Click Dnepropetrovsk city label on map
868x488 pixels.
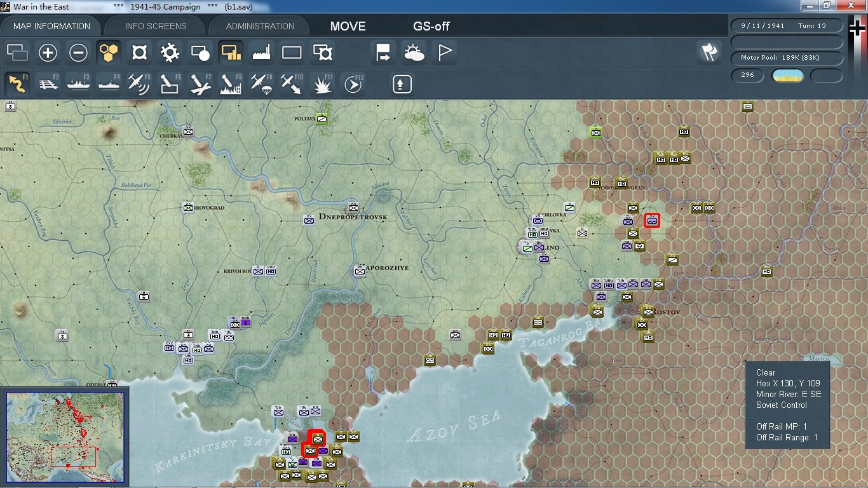pyautogui.click(x=353, y=217)
